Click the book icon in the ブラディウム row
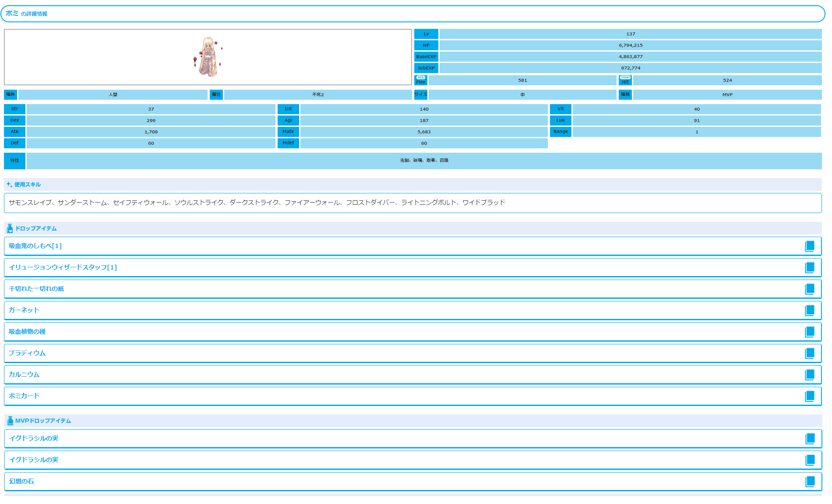 tap(809, 353)
